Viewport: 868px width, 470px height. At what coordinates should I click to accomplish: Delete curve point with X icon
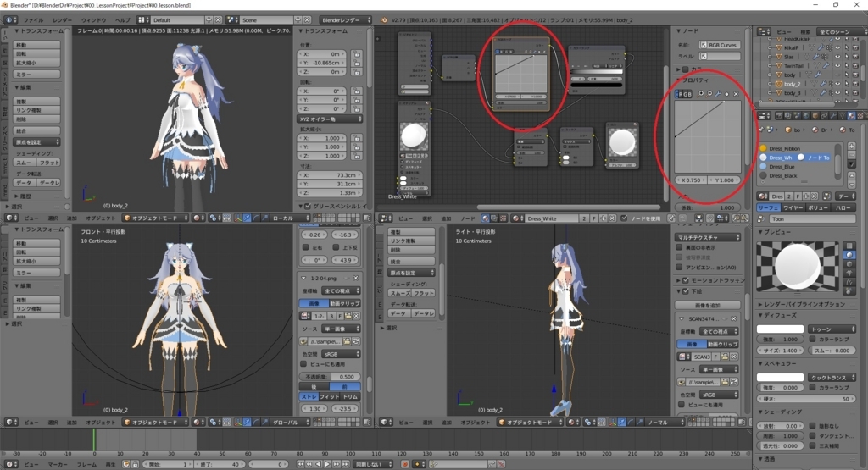pos(736,94)
